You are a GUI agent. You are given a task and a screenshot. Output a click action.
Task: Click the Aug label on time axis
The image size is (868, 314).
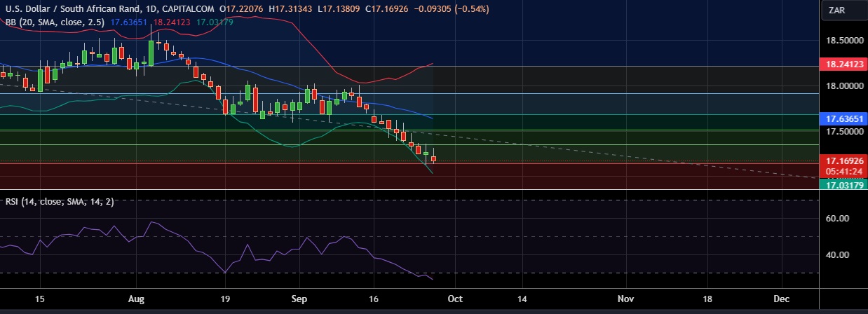tap(137, 299)
